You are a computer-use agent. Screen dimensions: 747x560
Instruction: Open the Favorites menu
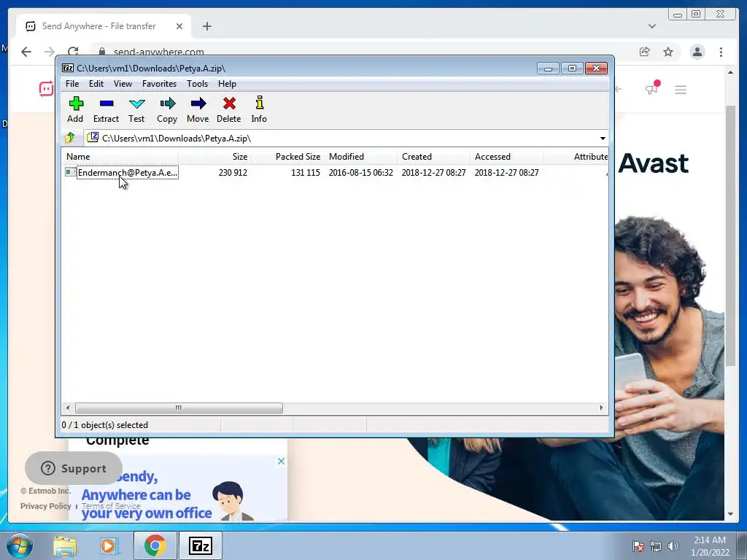pos(159,84)
